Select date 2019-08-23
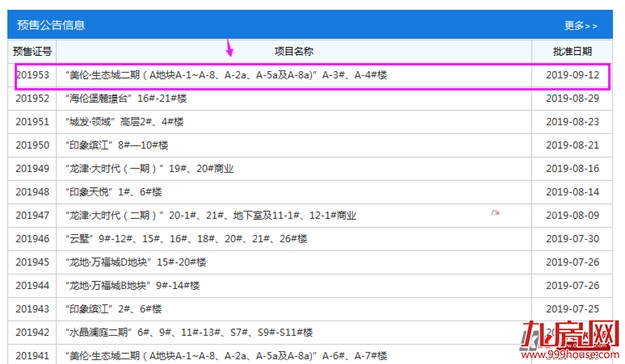 tap(572, 122)
